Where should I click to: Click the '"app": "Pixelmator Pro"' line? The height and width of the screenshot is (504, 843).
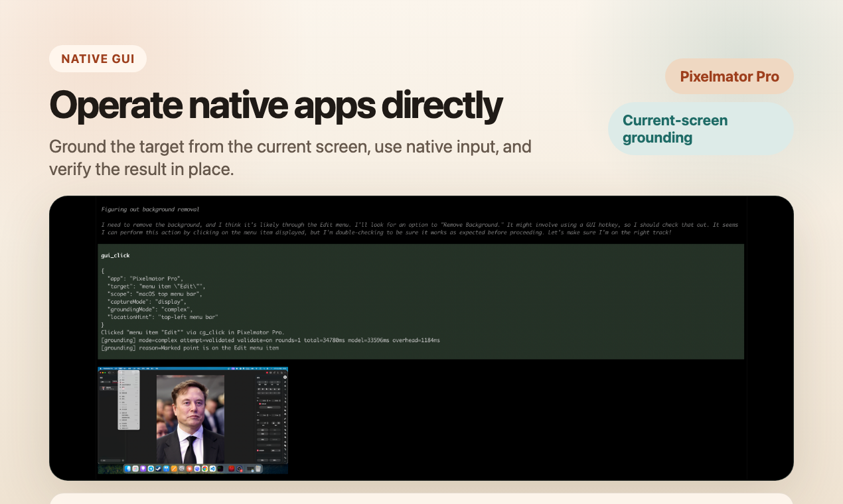(145, 279)
